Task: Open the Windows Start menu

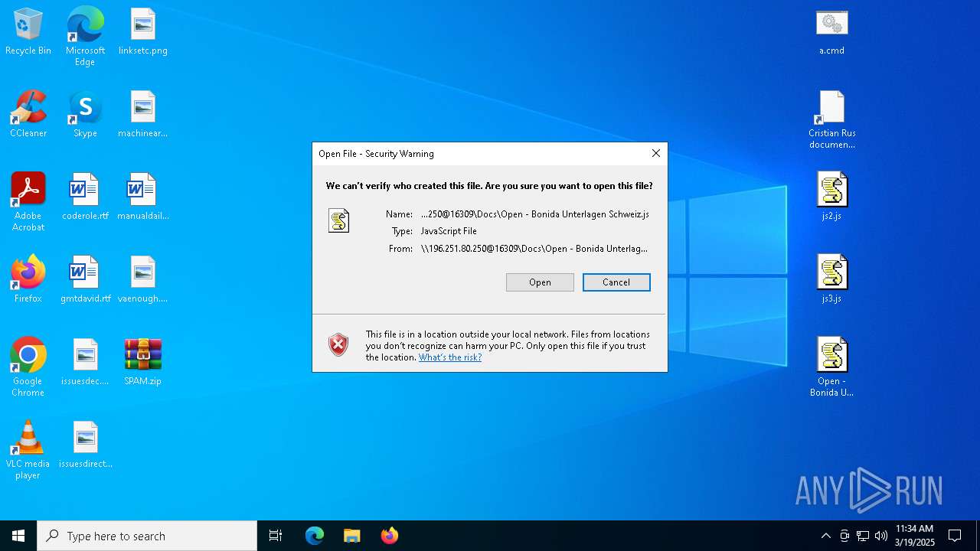Action: coord(18,536)
